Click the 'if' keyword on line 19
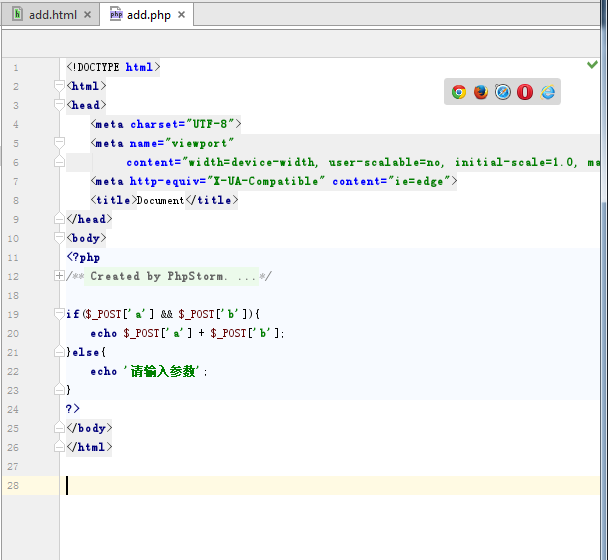The width and height of the screenshot is (608, 560). [73, 314]
